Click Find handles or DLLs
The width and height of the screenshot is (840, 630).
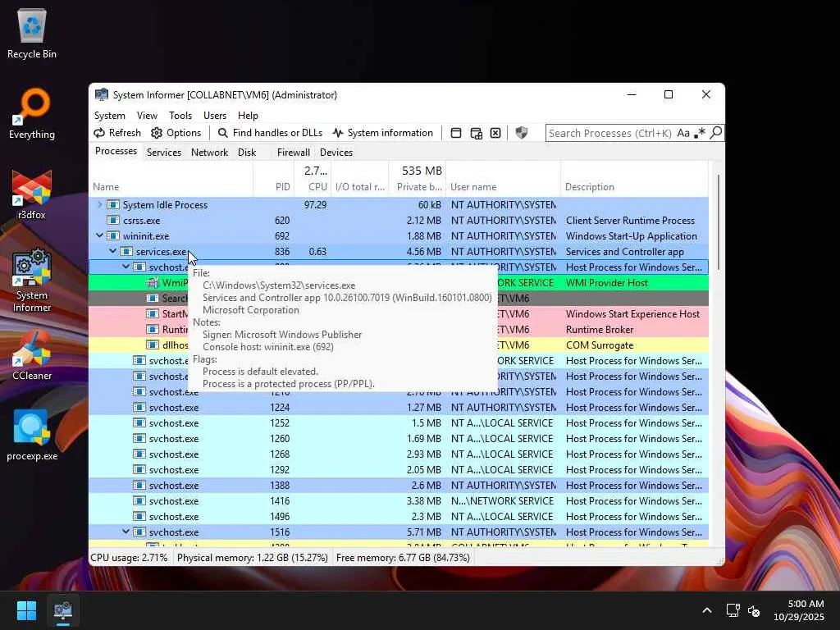pyautogui.click(x=270, y=133)
